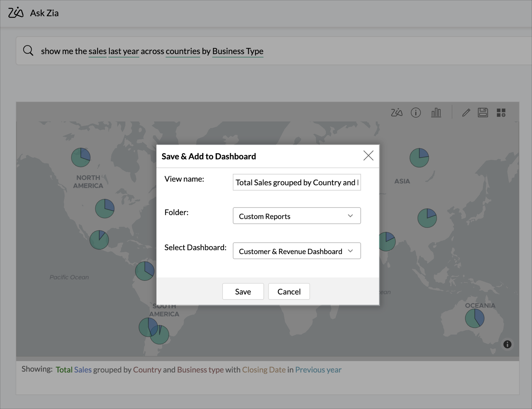Click underlined 'sales' keyword in query

[x=97, y=51]
